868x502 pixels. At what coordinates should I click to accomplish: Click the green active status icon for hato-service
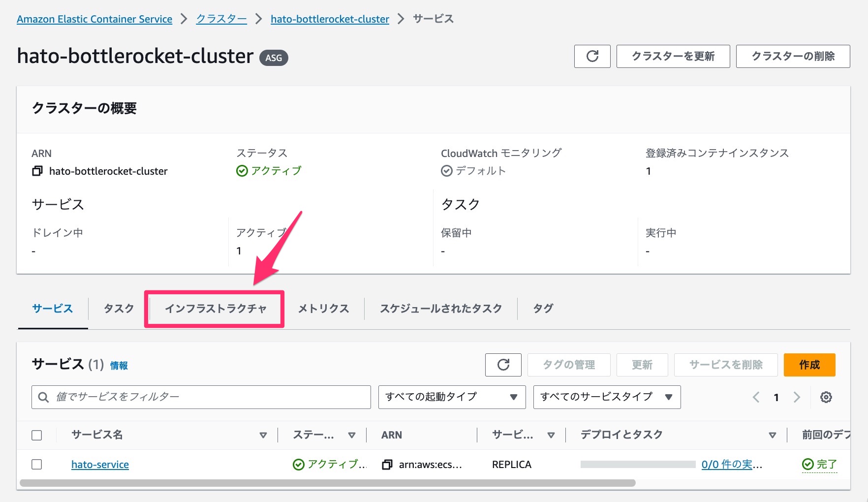(298, 463)
